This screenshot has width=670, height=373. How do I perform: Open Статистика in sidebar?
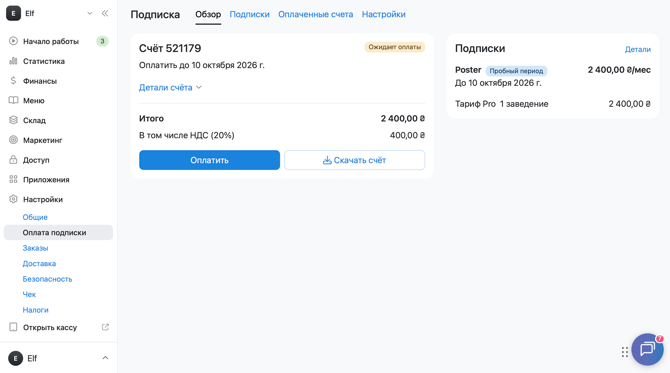coord(44,61)
